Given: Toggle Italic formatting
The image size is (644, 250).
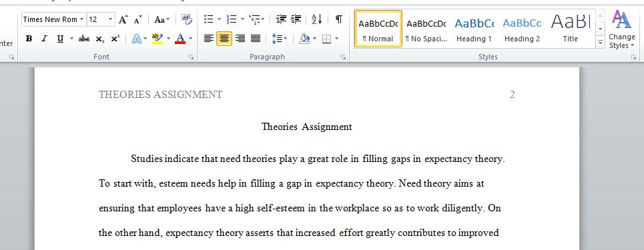Looking at the screenshot, I should 44,39.
